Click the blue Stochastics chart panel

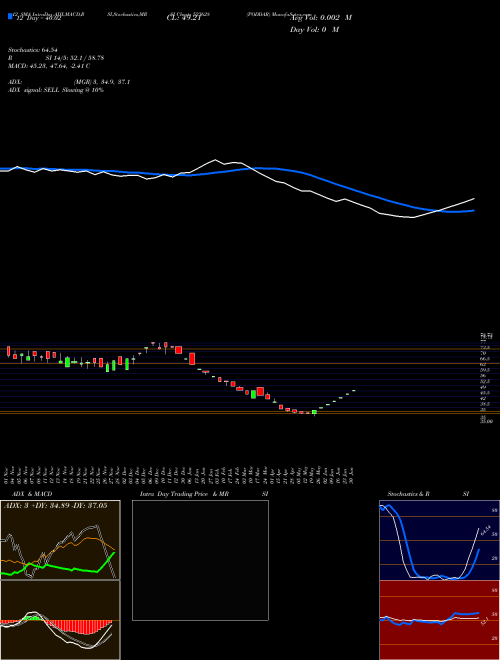click(439, 540)
